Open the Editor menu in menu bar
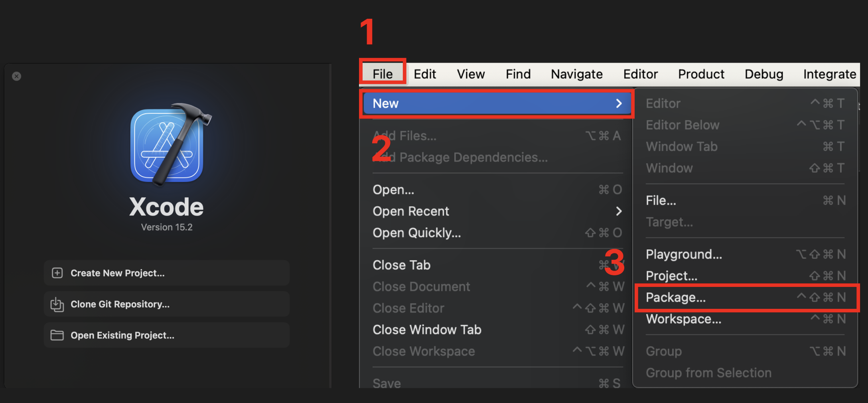868x403 pixels. point(641,74)
